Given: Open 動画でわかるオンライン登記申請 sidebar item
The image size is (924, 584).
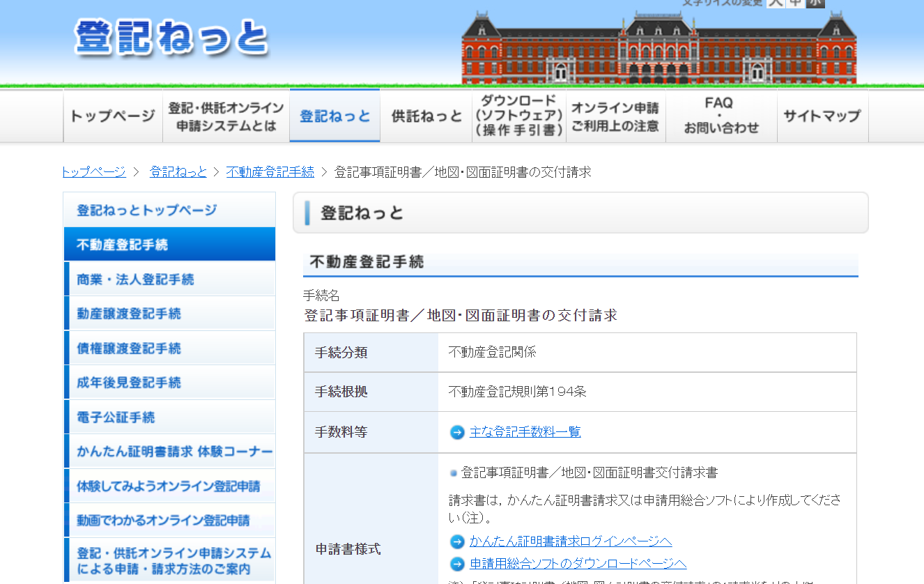Looking at the screenshot, I should (x=163, y=521).
